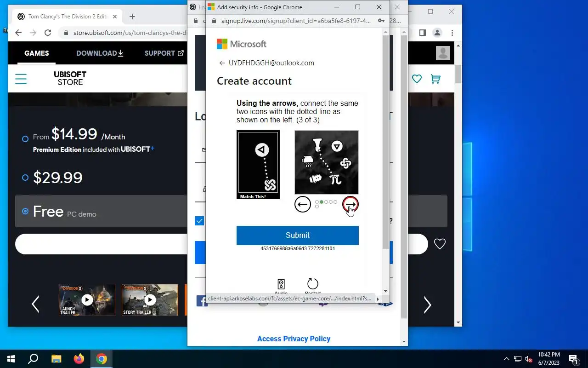The height and width of the screenshot is (368, 588).
Task: Select the Free PC demo option
Action: tap(25, 211)
